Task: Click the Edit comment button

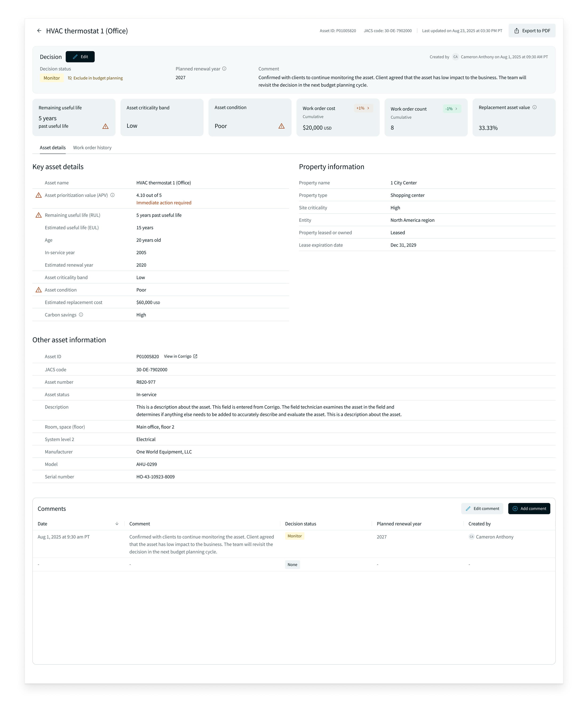Action: [482, 509]
